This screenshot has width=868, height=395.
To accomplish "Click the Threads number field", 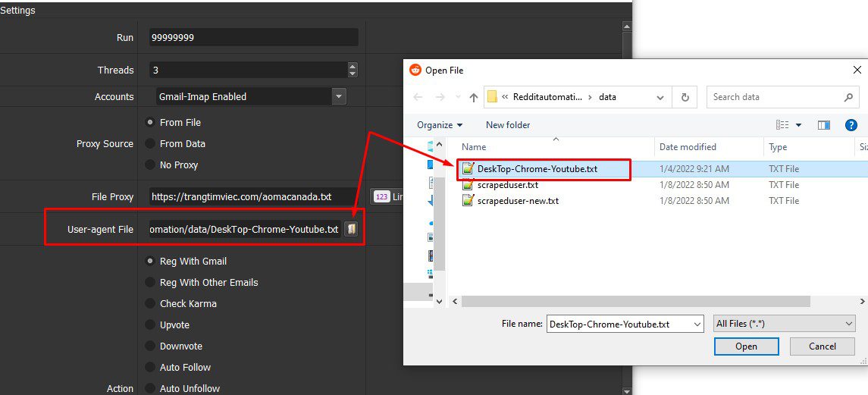I will point(248,70).
